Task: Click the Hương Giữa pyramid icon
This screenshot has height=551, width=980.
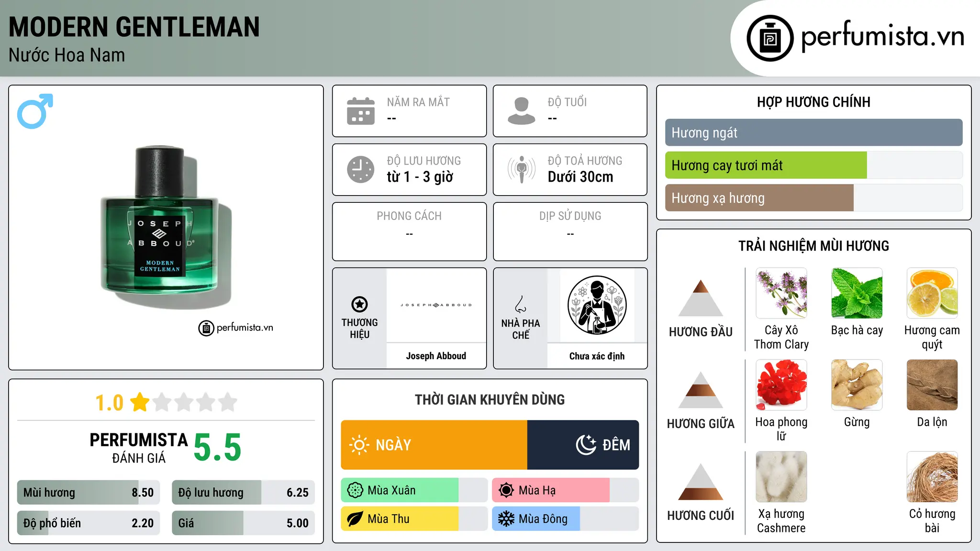Action: [701, 390]
